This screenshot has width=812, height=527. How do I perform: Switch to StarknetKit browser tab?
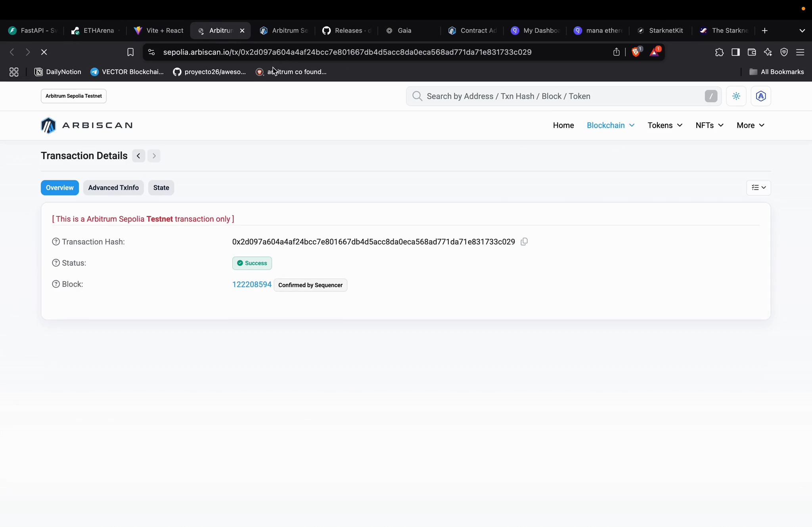(x=661, y=31)
